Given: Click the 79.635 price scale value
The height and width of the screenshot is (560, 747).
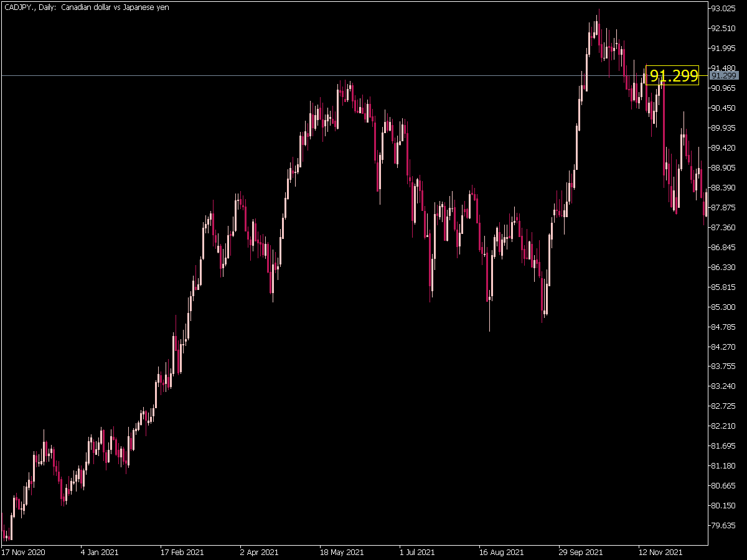Looking at the screenshot, I should pyautogui.click(x=724, y=526).
